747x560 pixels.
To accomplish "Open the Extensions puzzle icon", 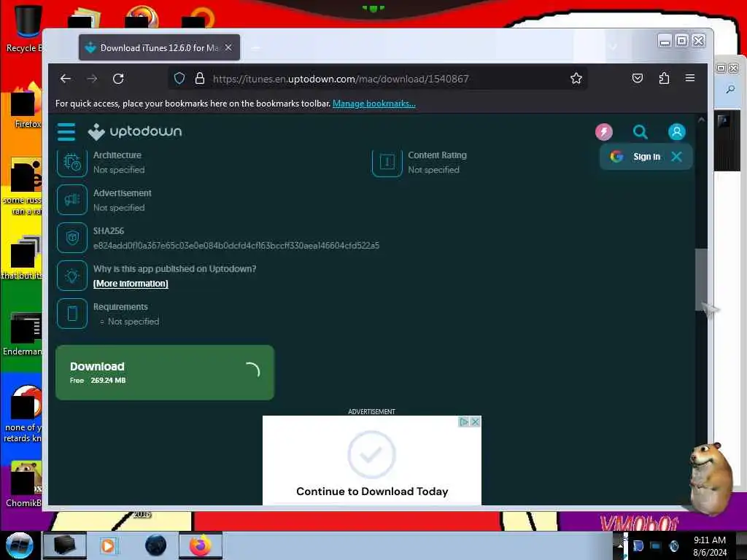I will pos(664,79).
